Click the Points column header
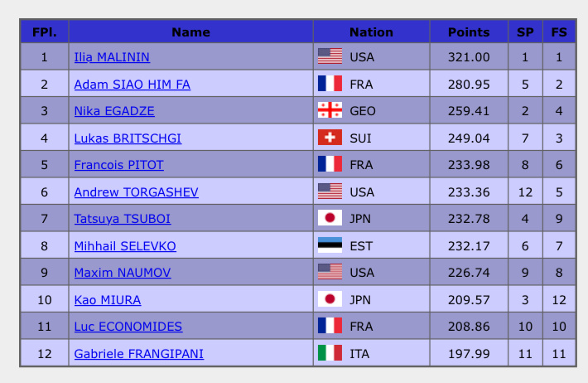The width and height of the screenshot is (588, 383). pyautogui.click(x=469, y=32)
